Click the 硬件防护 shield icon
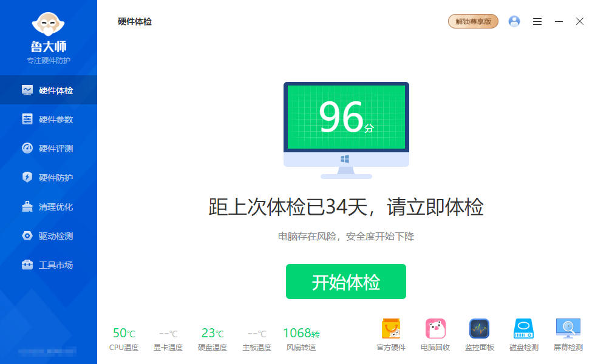Viewport: 595px width, 364px height. (27, 177)
